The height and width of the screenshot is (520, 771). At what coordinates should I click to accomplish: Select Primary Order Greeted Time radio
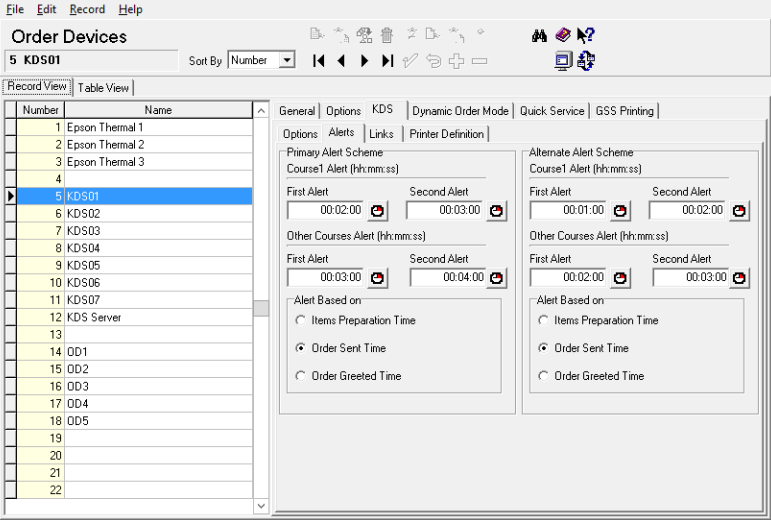pyautogui.click(x=300, y=376)
